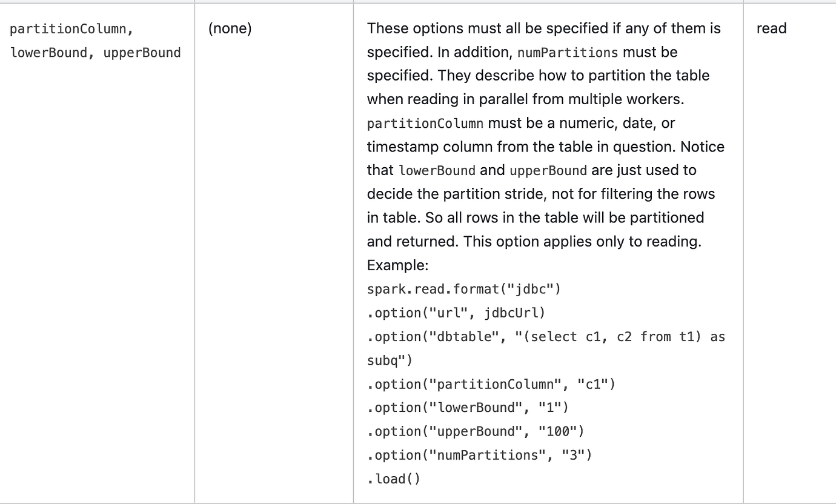Click the spark.read.format("jdbc") code line
Image resolution: width=836 pixels, height=504 pixels.
pos(464,289)
